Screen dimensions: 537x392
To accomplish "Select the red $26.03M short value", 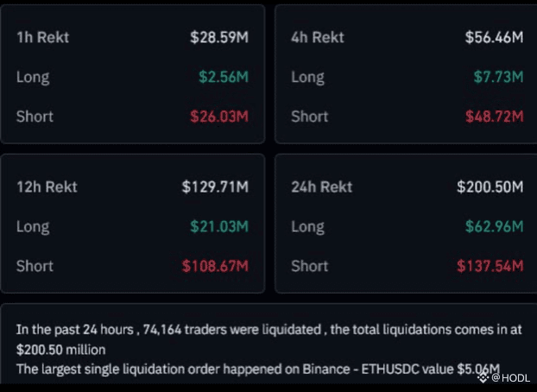I will 219,117.
